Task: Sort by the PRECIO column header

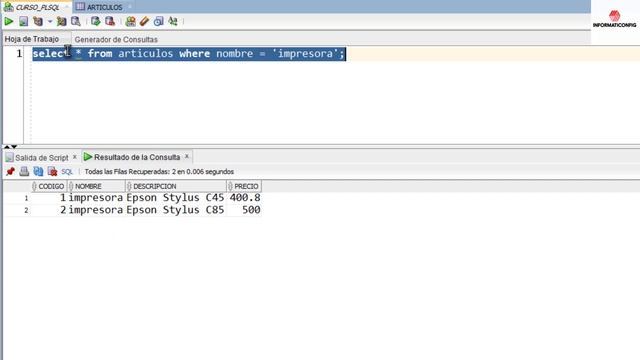Action: pyautogui.click(x=244, y=186)
